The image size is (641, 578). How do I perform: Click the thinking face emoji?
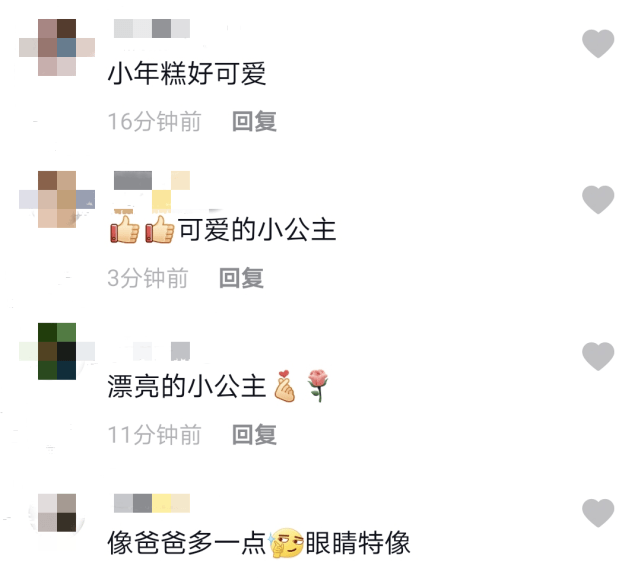pos(286,543)
